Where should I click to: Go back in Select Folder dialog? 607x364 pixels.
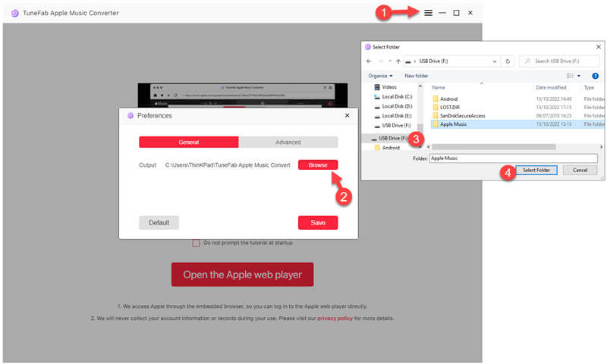[369, 61]
